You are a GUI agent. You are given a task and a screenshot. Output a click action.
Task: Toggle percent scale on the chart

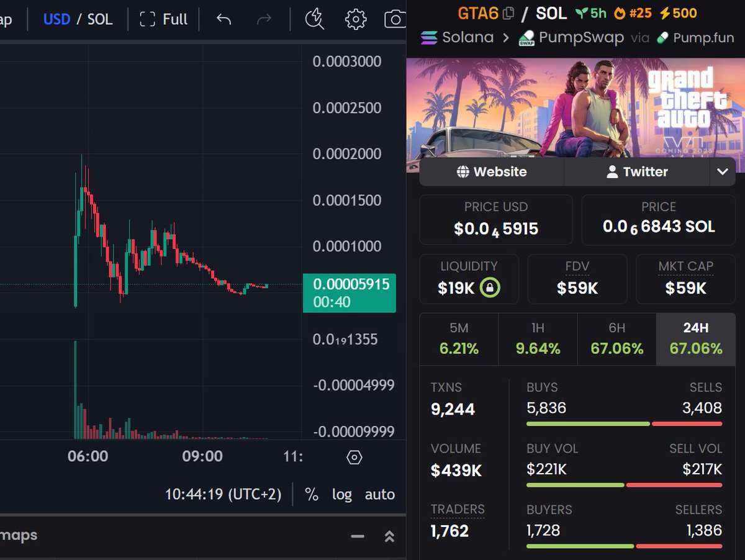312,495
